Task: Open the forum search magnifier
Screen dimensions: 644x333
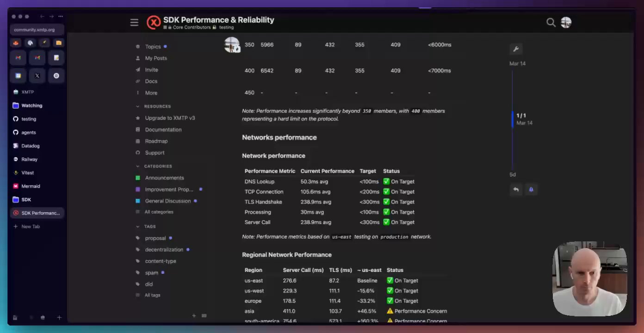Action: [551, 22]
